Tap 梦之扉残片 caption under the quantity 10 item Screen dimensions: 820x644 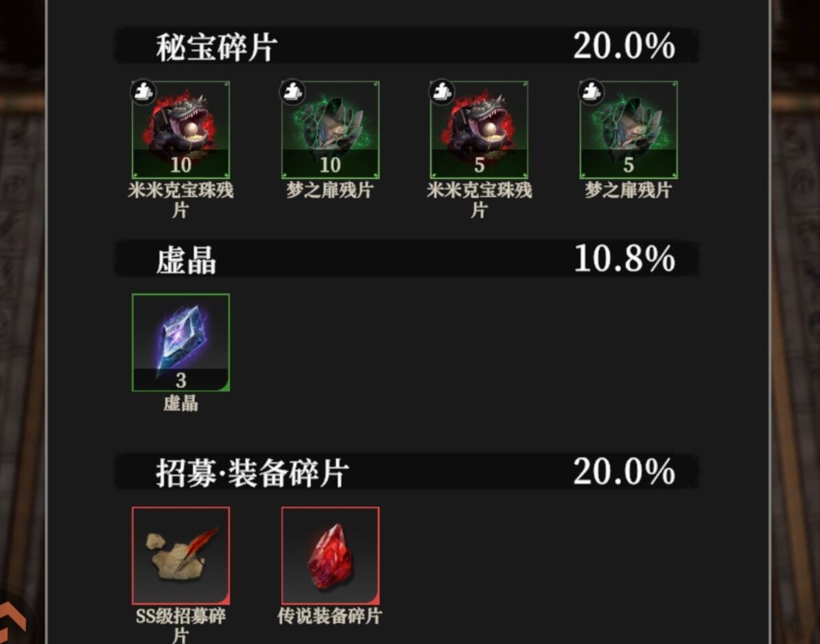(x=330, y=190)
